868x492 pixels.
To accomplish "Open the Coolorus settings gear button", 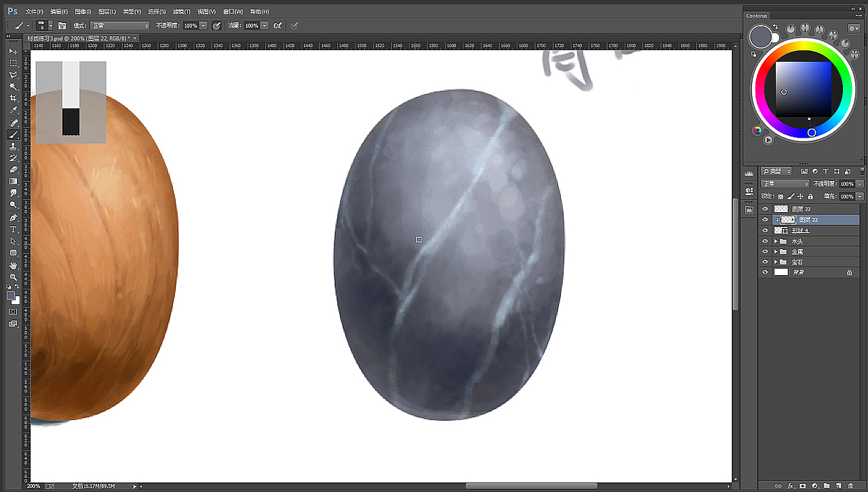I will pyautogui.click(x=854, y=28).
